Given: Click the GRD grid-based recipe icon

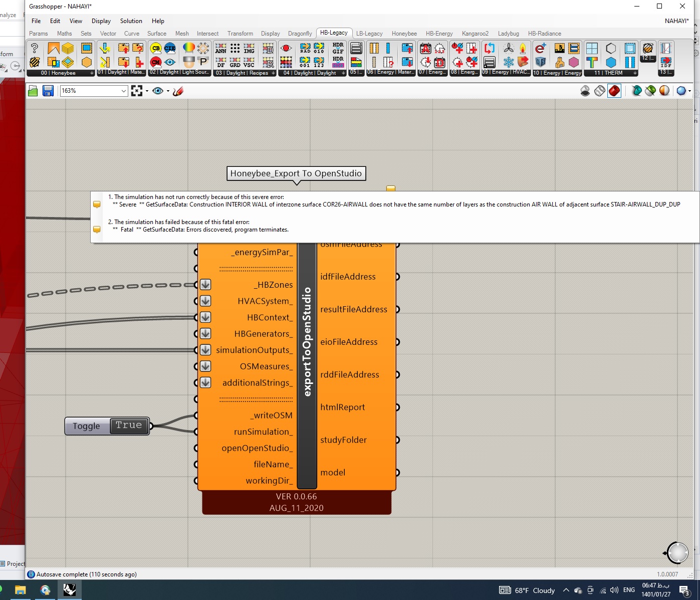Looking at the screenshot, I should coord(235,62).
